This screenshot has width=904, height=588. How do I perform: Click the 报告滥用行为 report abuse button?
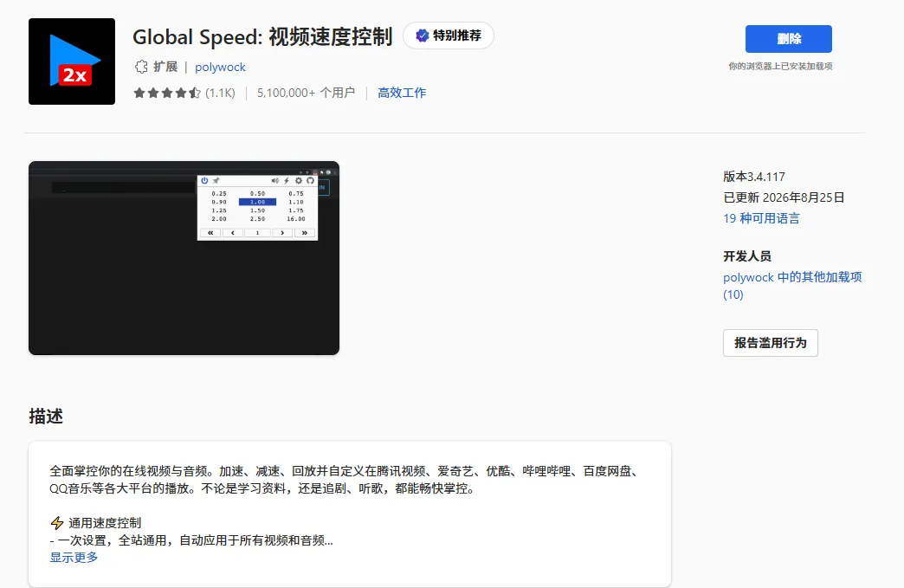771,343
